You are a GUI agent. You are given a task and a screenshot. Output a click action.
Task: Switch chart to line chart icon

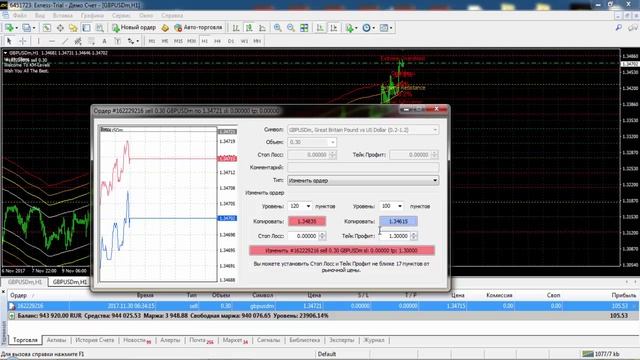tap(262, 28)
